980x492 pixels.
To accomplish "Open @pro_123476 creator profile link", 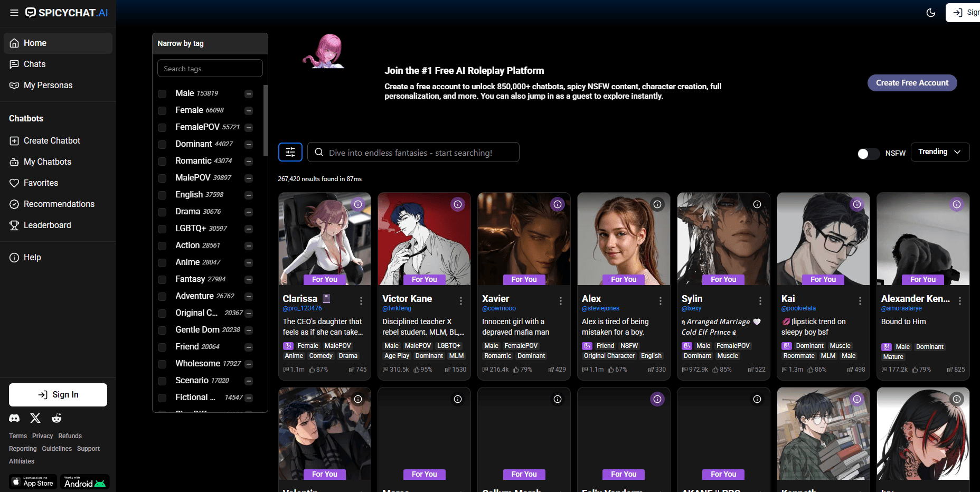I will click(302, 308).
